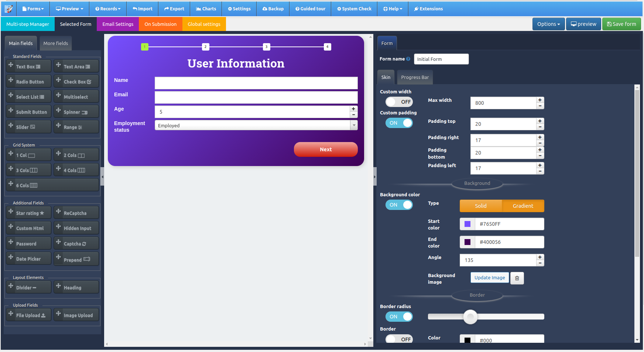Enable the Custom width toggle
Viewport: 644px width, 352px height.
[399, 101]
